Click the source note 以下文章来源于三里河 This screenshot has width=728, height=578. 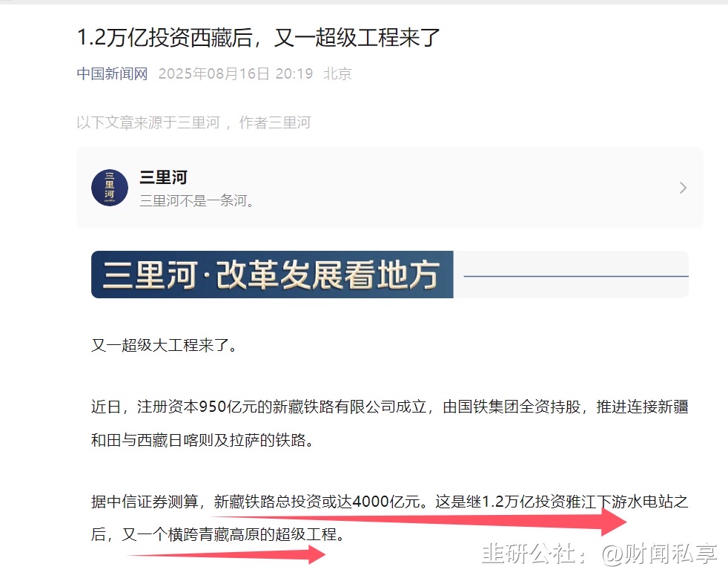(148, 122)
